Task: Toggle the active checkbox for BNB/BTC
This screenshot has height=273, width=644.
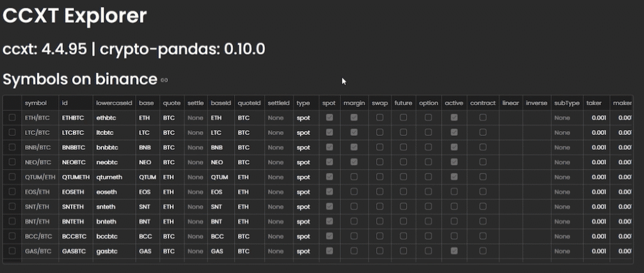Action: pyautogui.click(x=454, y=147)
